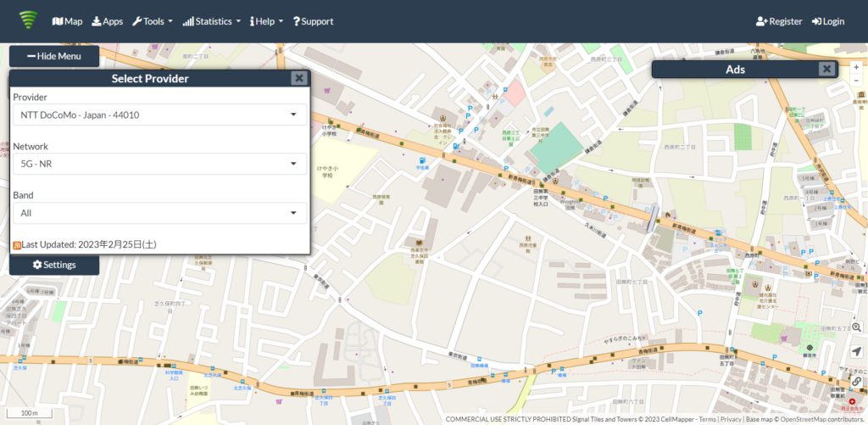
Task: Open the Statistics menu
Action: tap(211, 21)
